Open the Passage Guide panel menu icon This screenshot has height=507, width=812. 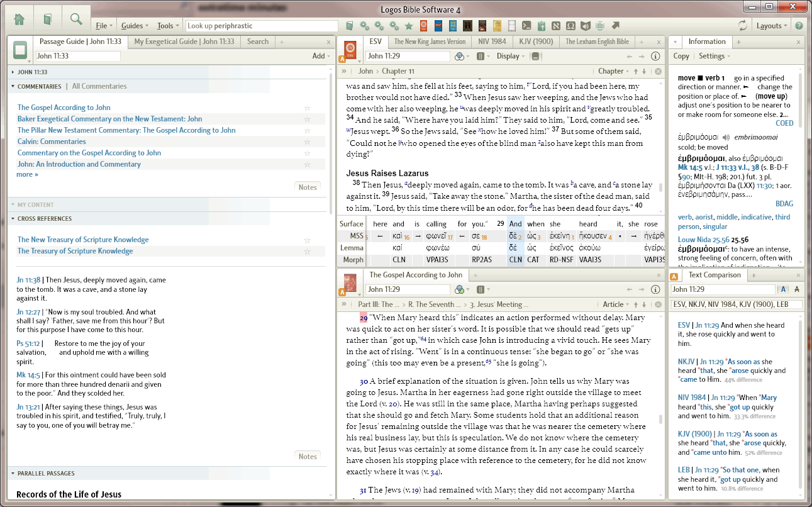click(21, 50)
